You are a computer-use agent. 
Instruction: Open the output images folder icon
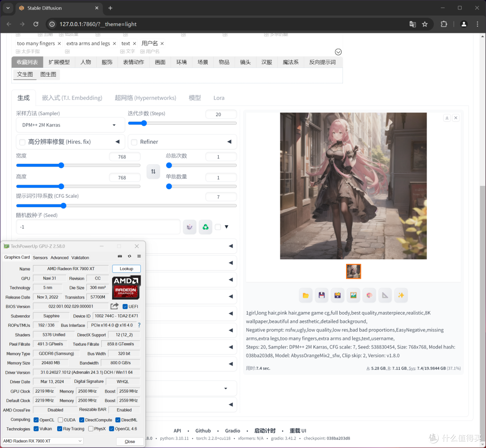point(306,295)
